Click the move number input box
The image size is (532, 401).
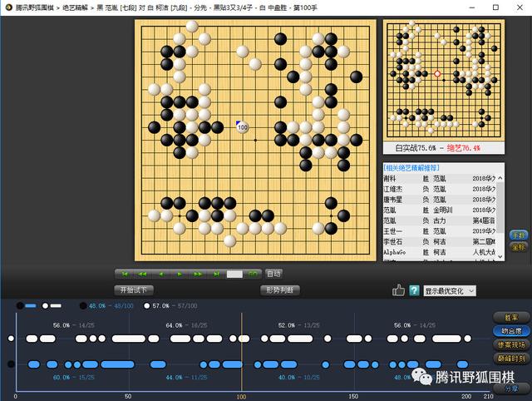pos(234,274)
